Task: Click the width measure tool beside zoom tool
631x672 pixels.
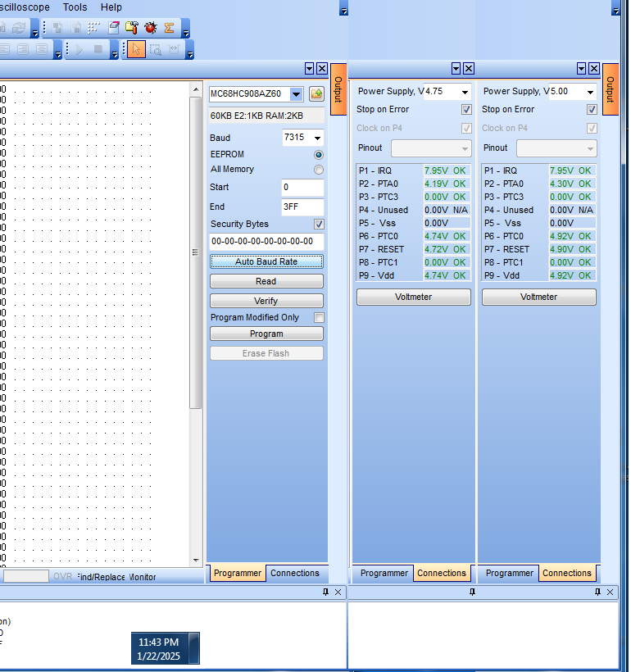Action: (x=174, y=49)
